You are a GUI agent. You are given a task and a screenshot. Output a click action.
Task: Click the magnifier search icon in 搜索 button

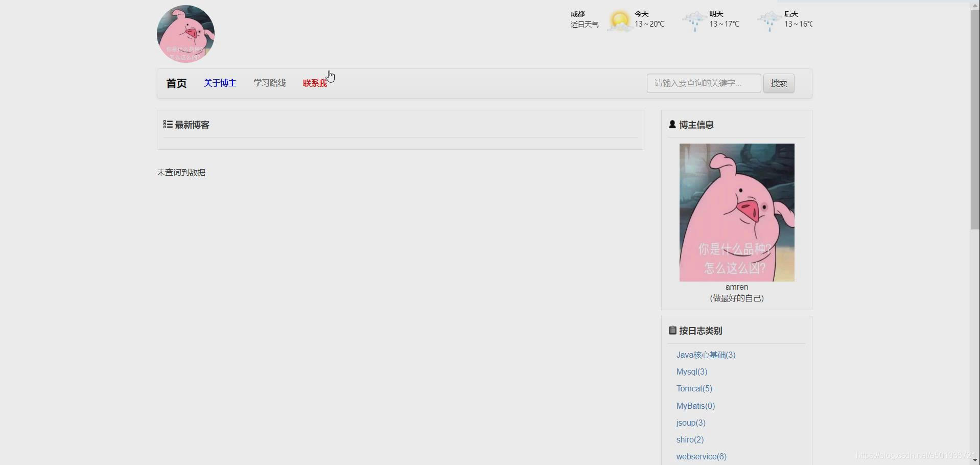[x=779, y=83]
